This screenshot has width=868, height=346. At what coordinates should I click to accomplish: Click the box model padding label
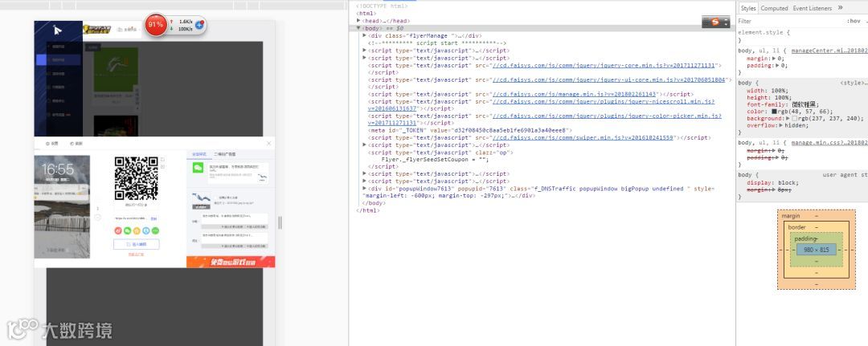(x=805, y=238)
